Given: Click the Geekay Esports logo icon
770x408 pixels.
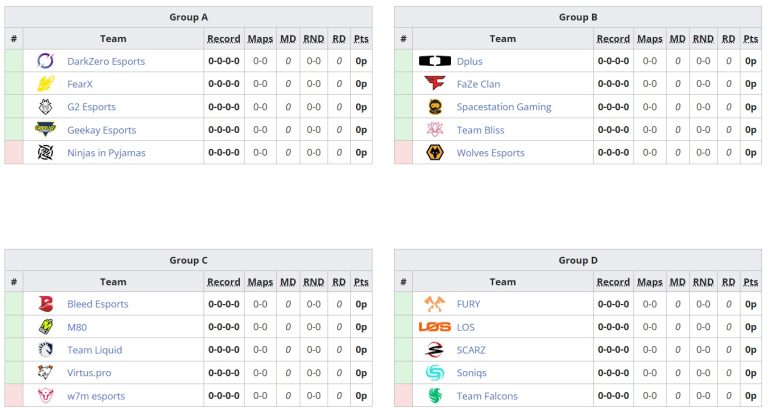Looking at the screenshot, I should (x=46, y=130).
